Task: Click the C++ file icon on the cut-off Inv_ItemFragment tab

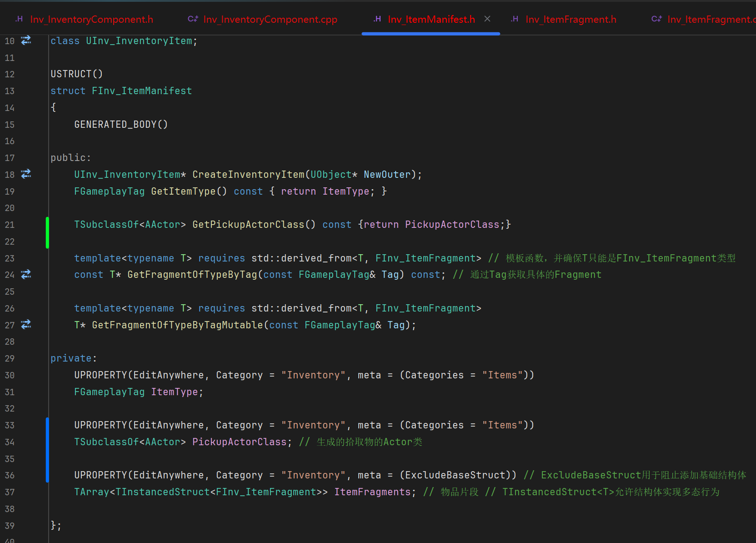Action: click(656, 19)
